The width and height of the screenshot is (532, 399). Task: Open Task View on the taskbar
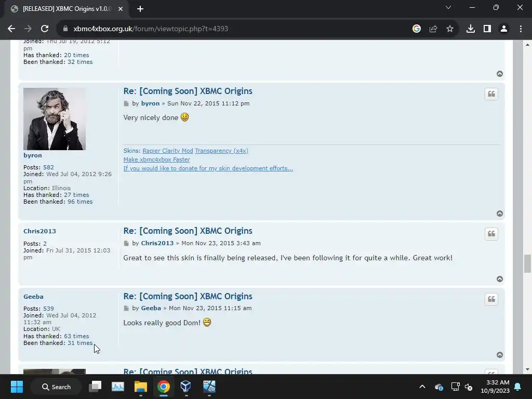pos(95,387)
